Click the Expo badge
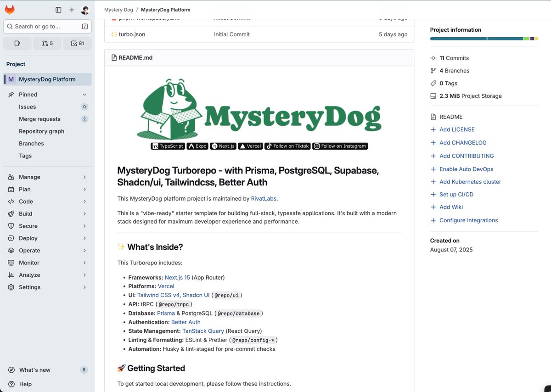The height and width of the screenshot is (392, 551). 197,146
